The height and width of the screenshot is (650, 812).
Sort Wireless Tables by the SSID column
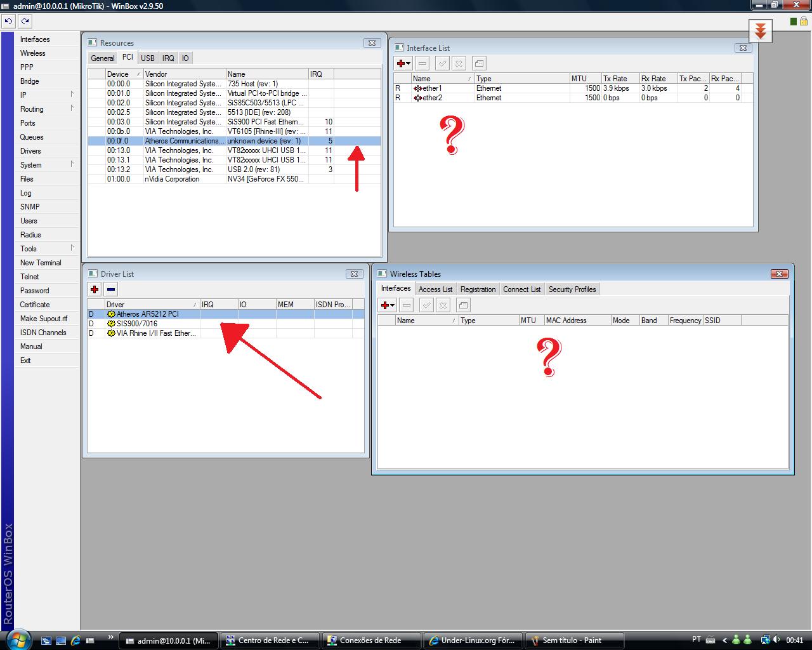[x=722, y=321]
